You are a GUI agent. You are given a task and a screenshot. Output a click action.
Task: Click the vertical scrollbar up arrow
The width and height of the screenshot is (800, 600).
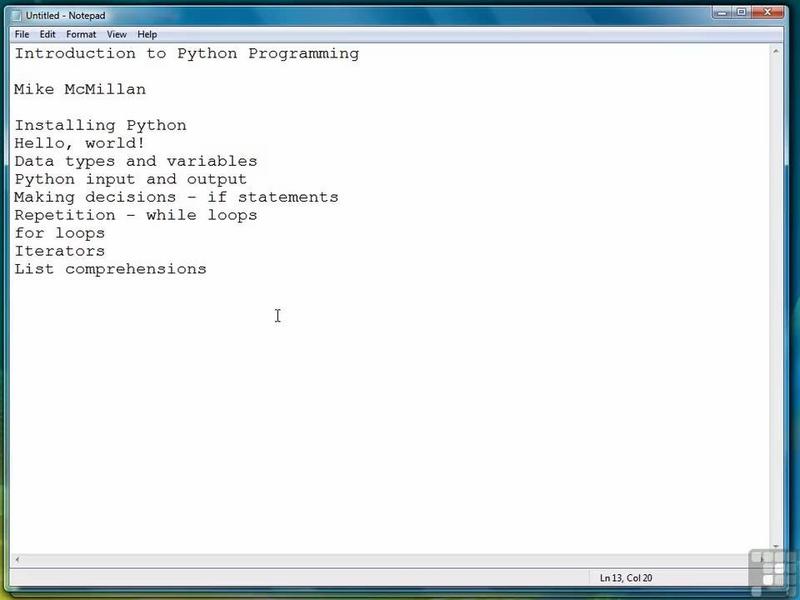[776, 52]
